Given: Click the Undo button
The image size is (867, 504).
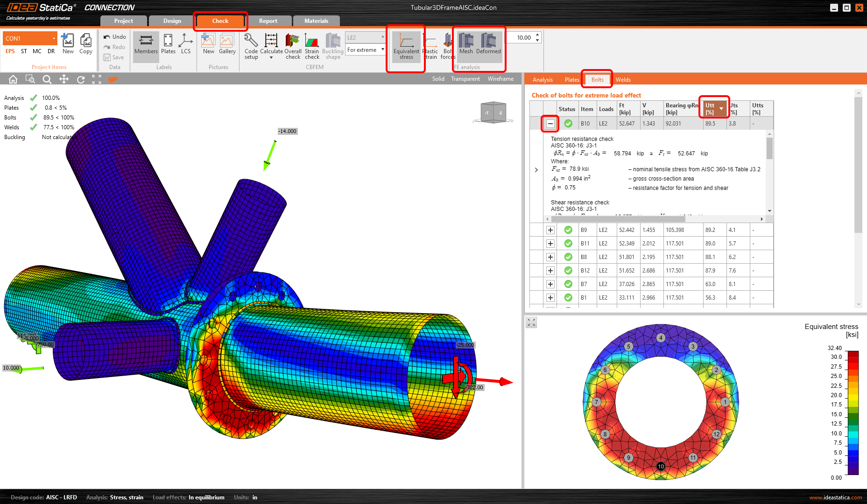Looking at the screenshot, I should pos(115,37).
